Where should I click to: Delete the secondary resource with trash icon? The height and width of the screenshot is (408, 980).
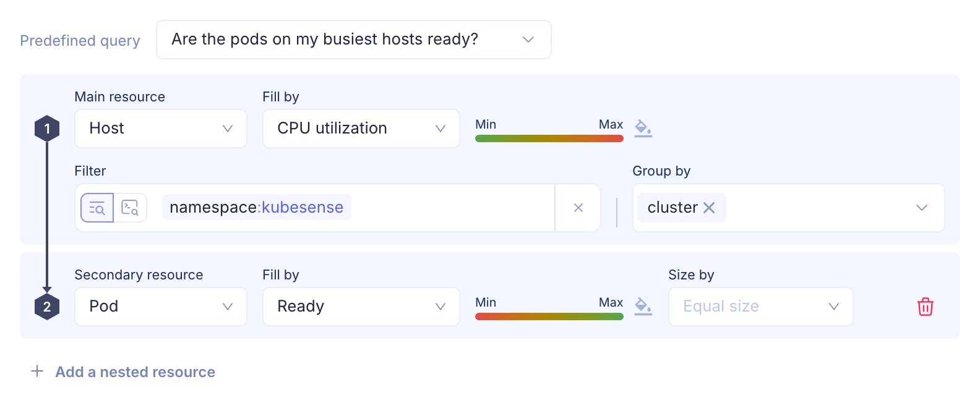click(926, 307)
